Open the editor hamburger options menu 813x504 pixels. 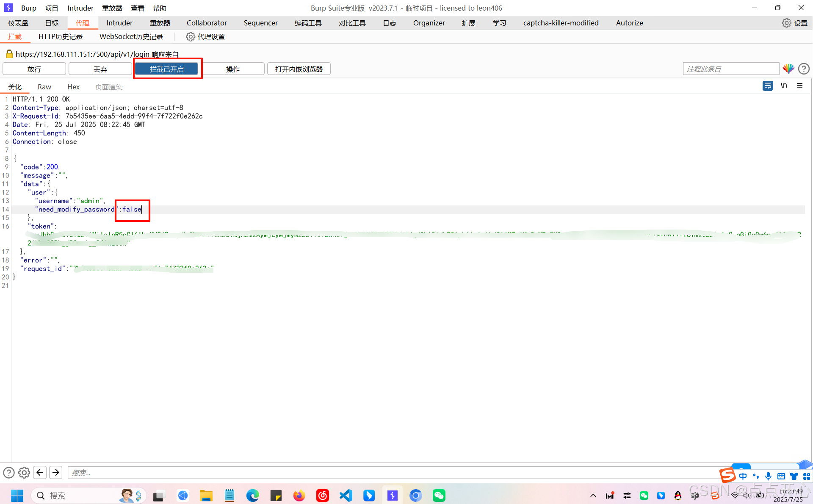click(x=799, y=86)
